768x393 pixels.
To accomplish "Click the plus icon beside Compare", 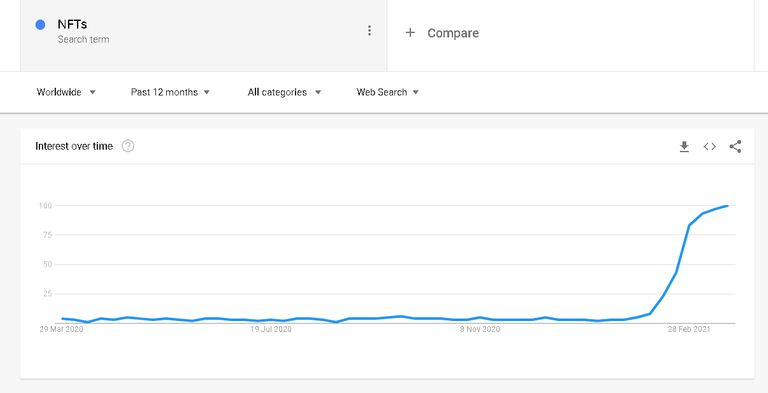I will click(x=410, y=33).
